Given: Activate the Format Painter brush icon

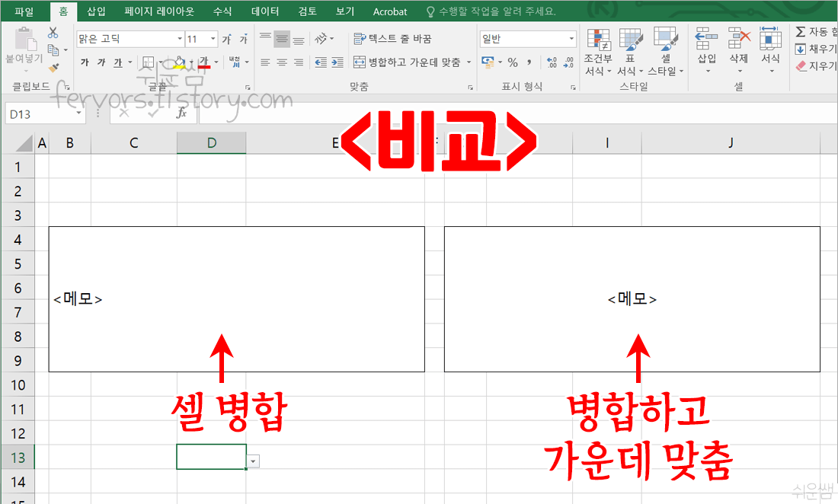Looking at the screenshot, I should [x=53, y=68].
